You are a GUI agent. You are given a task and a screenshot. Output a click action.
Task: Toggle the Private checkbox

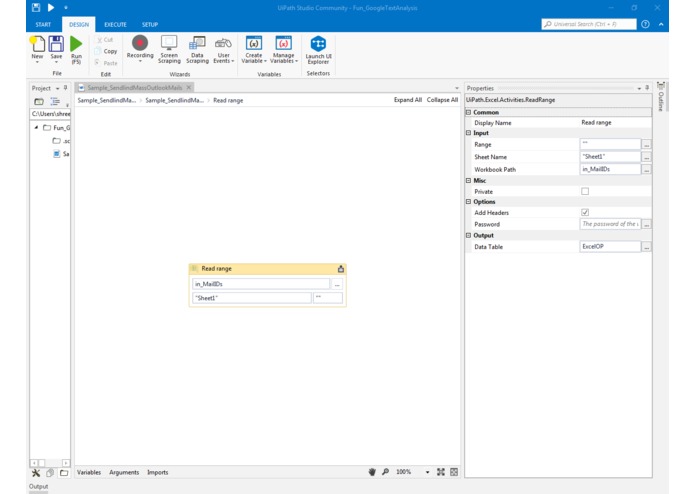585,191
